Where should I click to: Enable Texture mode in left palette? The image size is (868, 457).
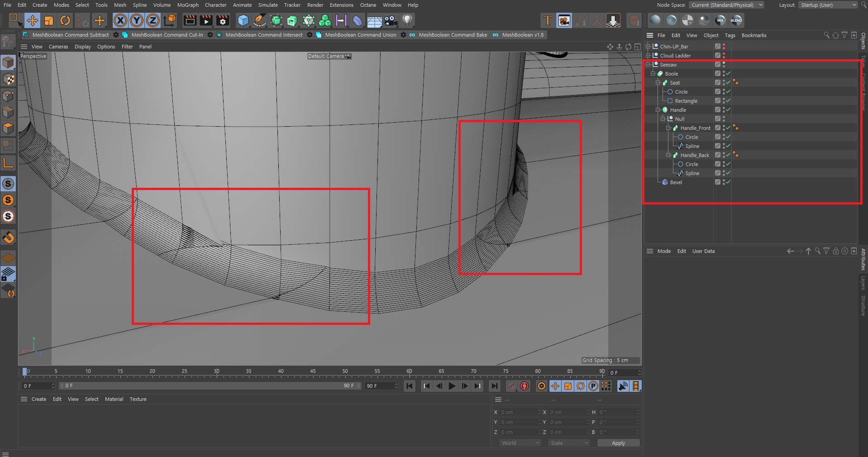[x=8, y=79]
